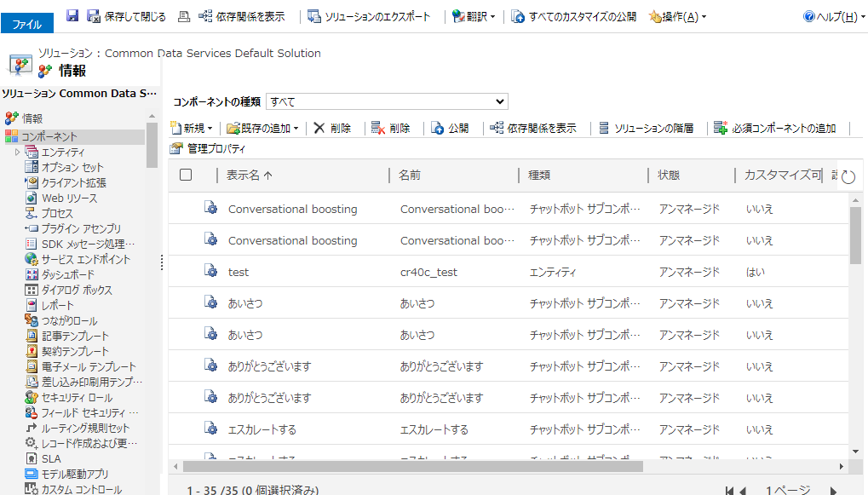Click the 削除 button with the X icon
The height and width of the screenshot is (495, 868).
[332, 128]
